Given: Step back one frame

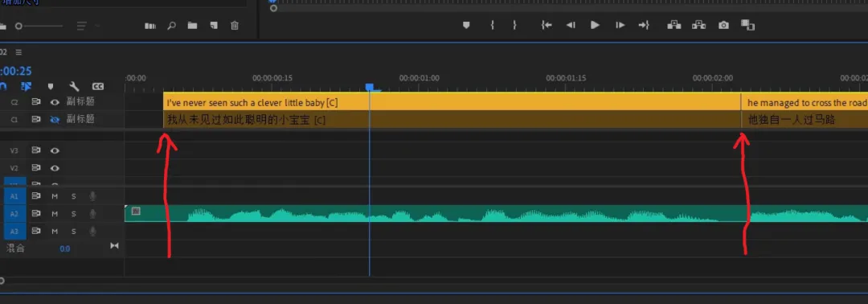Looking at the screenshot, I should point(570,25).
